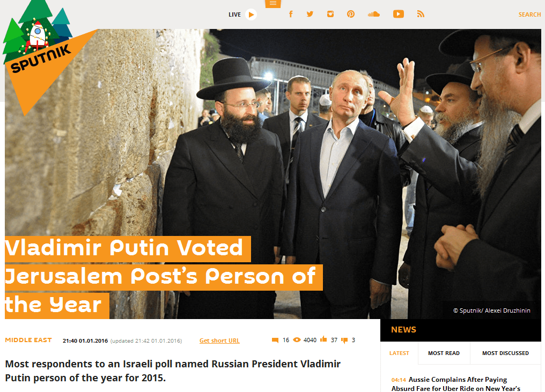The width and height of the screenshot is (545, 392).
Task: Play the LIVE broadcast button
Action: coord(251,14)
